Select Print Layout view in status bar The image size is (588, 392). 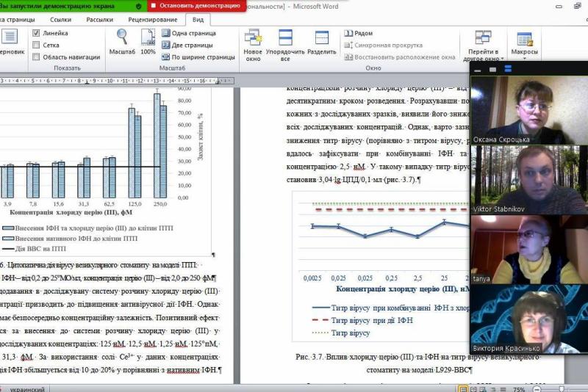464,389
